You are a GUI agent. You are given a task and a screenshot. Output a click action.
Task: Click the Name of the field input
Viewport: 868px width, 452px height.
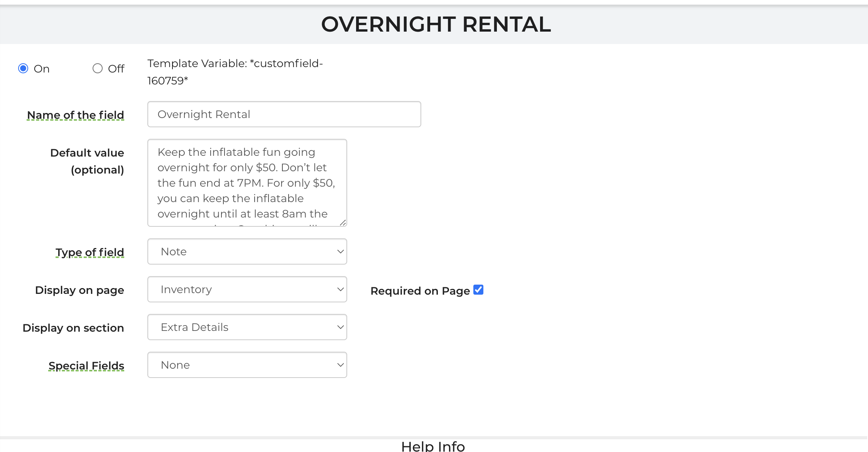click(284, 114)
